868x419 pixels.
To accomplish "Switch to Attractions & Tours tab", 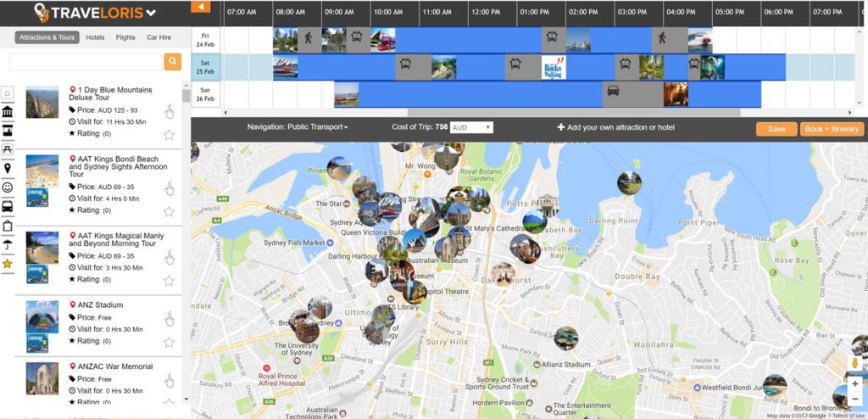I will tap(47, 37).
